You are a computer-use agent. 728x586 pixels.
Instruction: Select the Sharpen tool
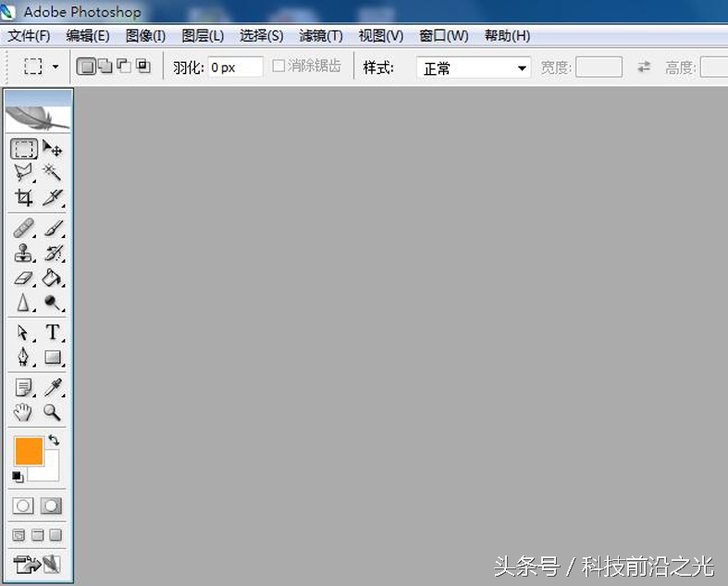coord(24,303)
